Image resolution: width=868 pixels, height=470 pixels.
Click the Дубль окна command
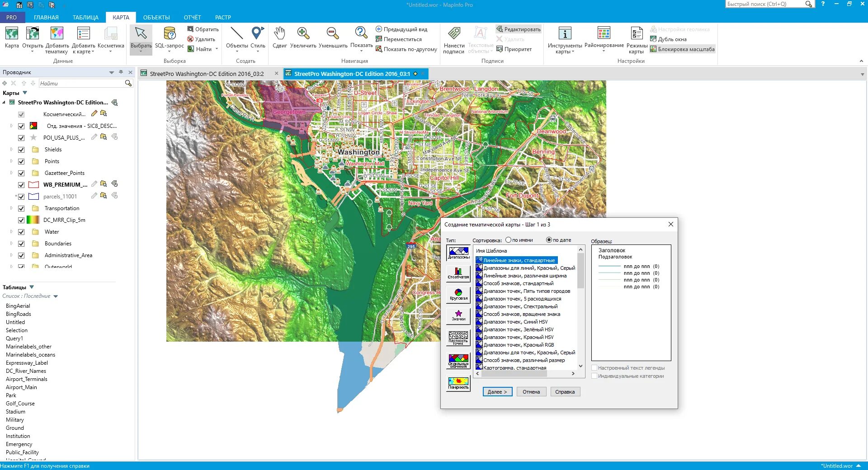[x=668, y=39]
